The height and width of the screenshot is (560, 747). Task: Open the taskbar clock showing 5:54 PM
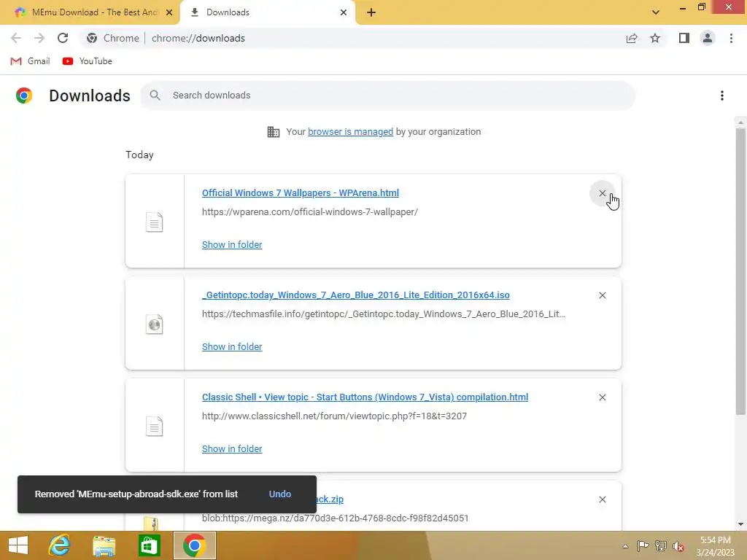click(x=715, y=545)
